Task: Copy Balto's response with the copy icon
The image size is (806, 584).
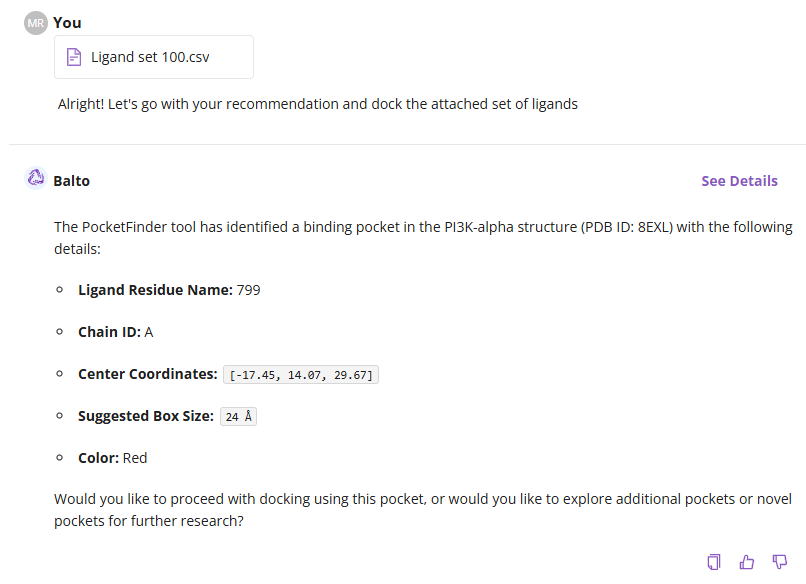Action: tap(714, 562)
